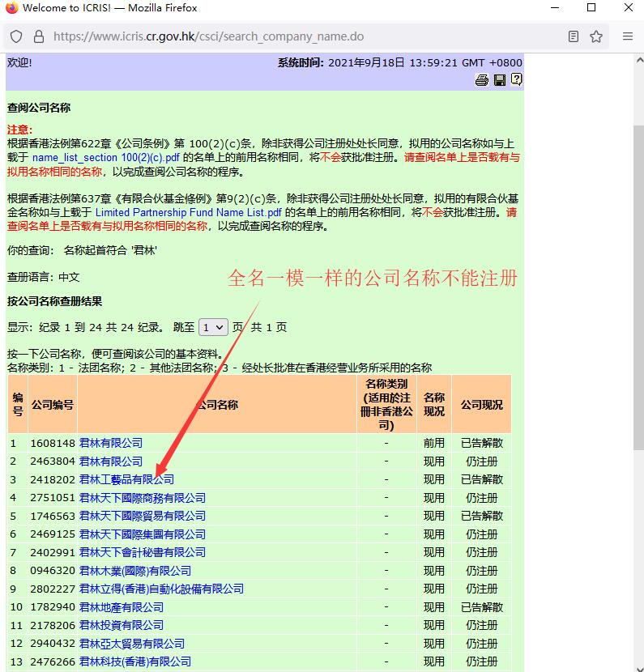Open Firefox hamburger application menu
The height and width of the screenshot is (672, 644).
628,36
